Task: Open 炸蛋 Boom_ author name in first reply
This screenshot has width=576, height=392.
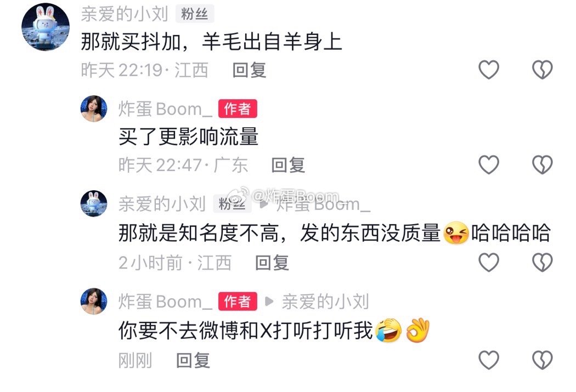Action: tap(165, 109)
